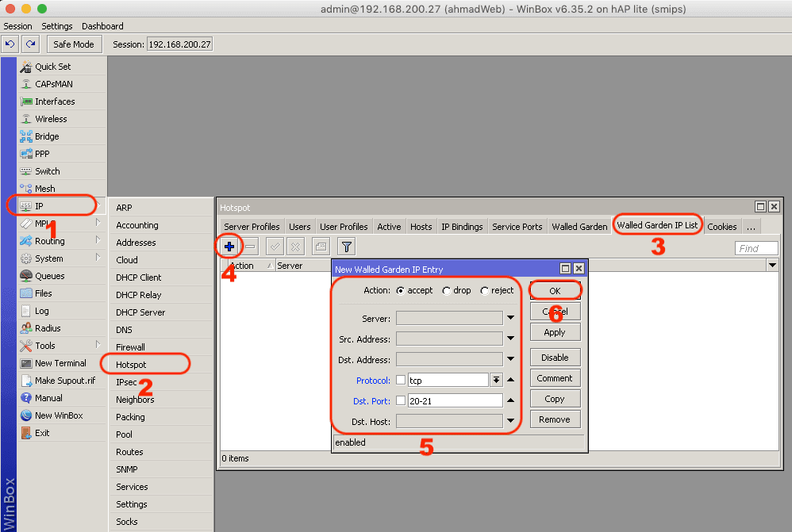
Task: Switch to Walled Garden IP List tab
Action: point(657,225)
